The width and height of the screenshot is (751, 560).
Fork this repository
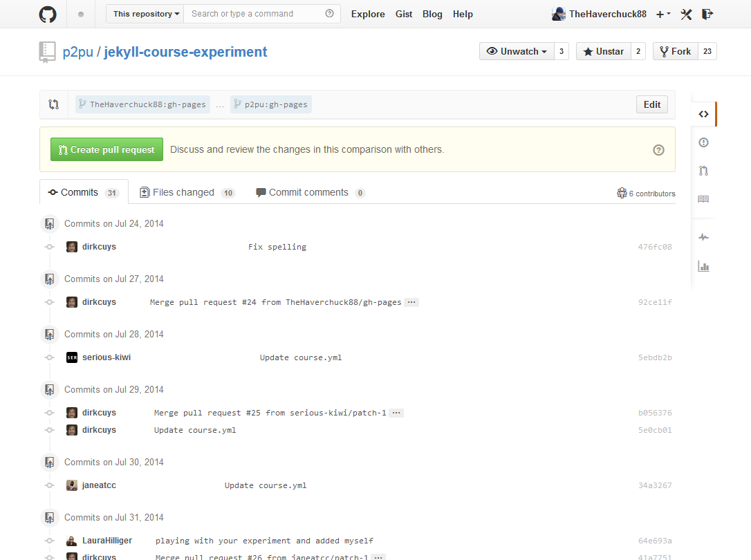[x=676, y=51]
